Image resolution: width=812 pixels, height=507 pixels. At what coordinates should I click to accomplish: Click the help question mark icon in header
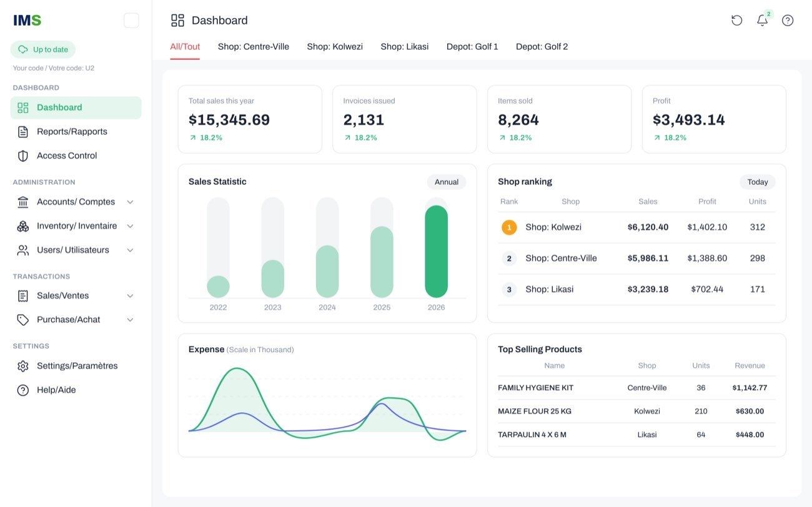click(788, 21)
